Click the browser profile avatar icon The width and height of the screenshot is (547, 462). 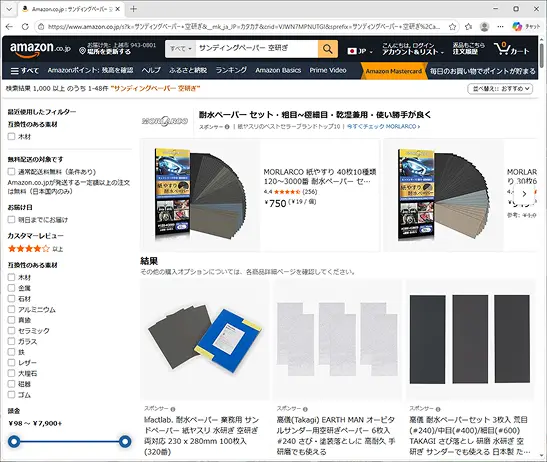pyautogui.click(x=484, y=27)
